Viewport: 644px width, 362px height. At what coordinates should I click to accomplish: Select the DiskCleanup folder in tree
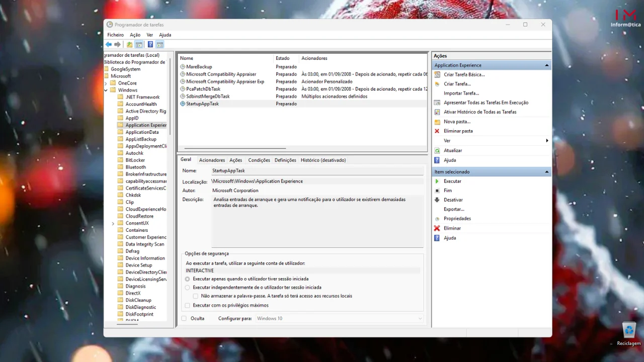[138, 300]
